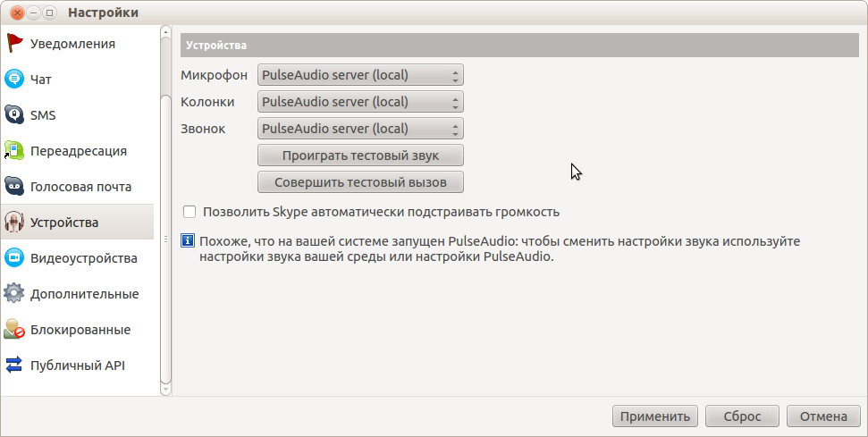Click the blocked contacts icon
Screen dimensions: 868x437
(14, 330)
